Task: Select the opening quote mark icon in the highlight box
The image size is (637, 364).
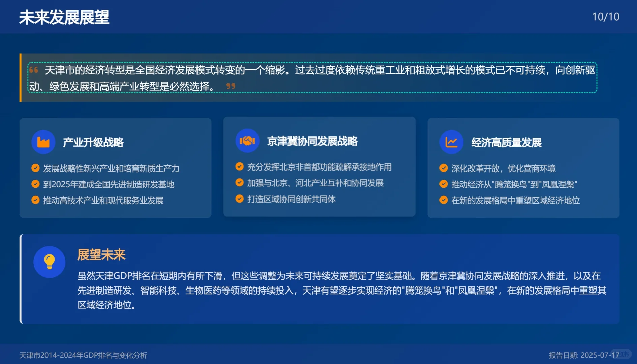Action: tap(33, 69)
